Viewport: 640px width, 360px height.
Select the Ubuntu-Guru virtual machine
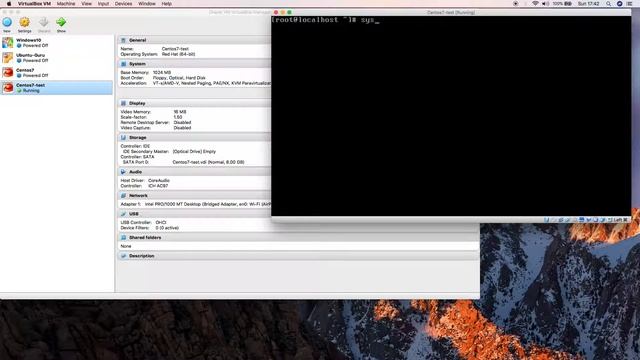click(57, 58)
